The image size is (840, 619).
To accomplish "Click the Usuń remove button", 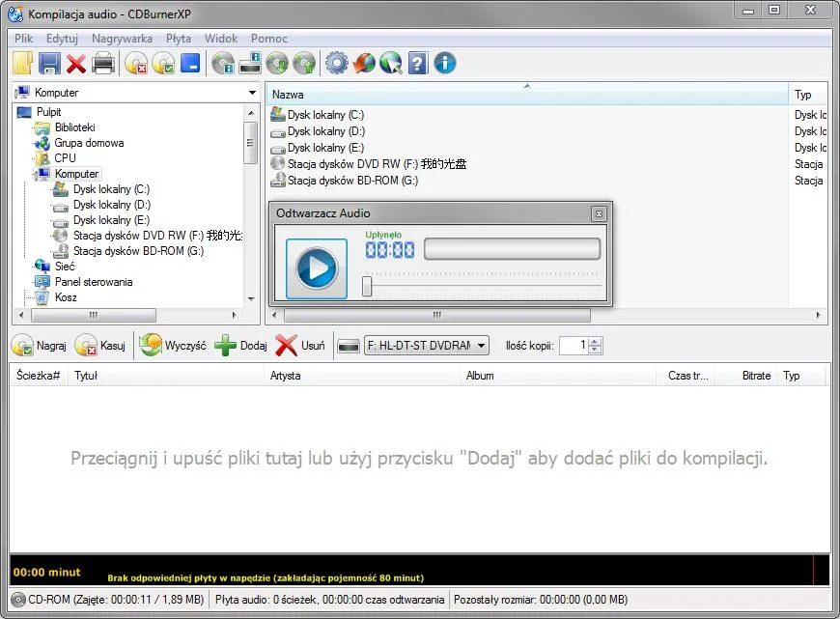I will pos(300,346).
